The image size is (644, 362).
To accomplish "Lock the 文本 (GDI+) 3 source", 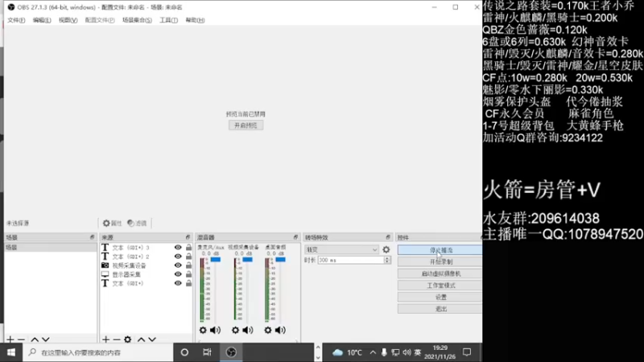I will click(x=188, y=248).
